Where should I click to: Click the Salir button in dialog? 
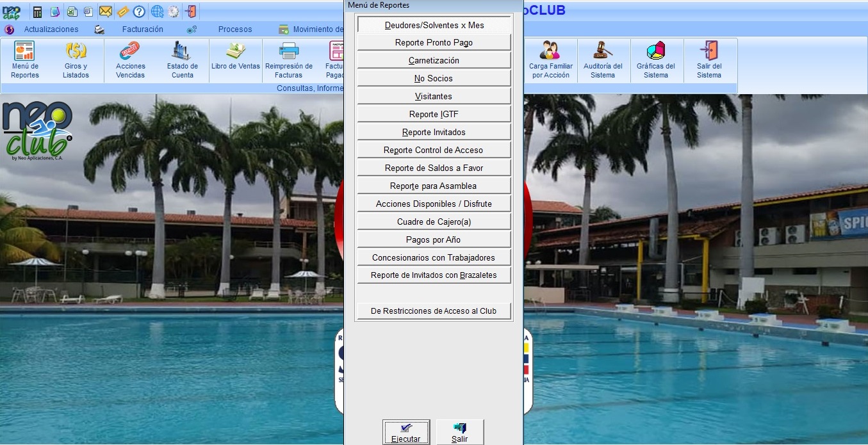(460, 432)
